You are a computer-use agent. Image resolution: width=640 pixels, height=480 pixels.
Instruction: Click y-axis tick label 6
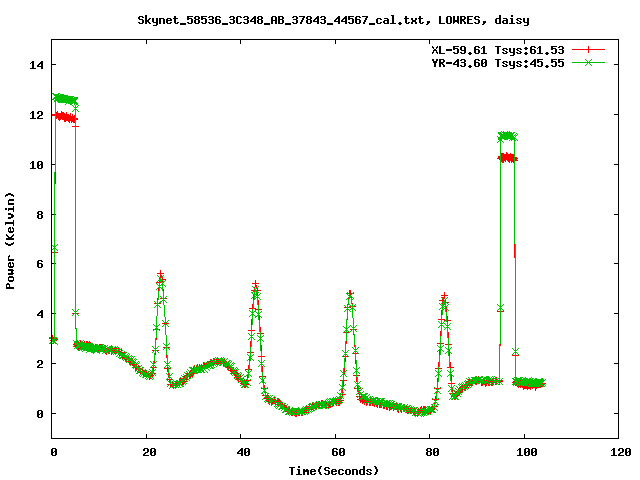click(40, 264)
